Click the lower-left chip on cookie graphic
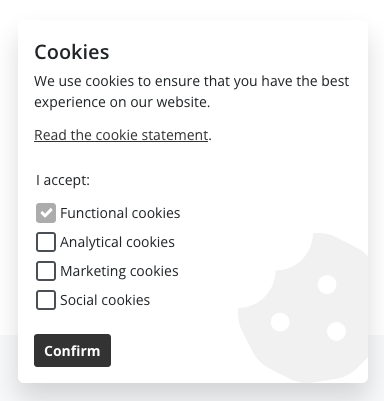 coord(280,322)
